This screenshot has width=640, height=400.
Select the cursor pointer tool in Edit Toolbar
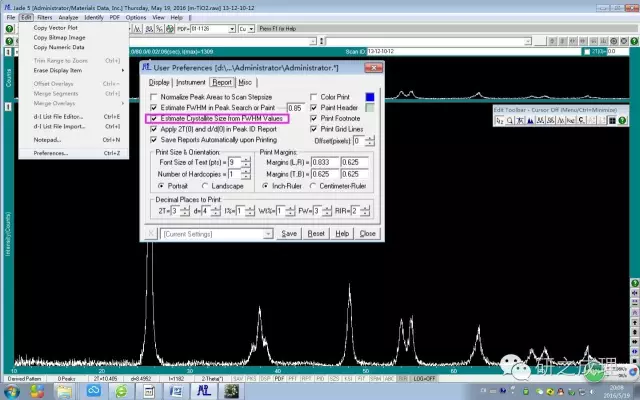pyautogui.click(x=500, y=120)
